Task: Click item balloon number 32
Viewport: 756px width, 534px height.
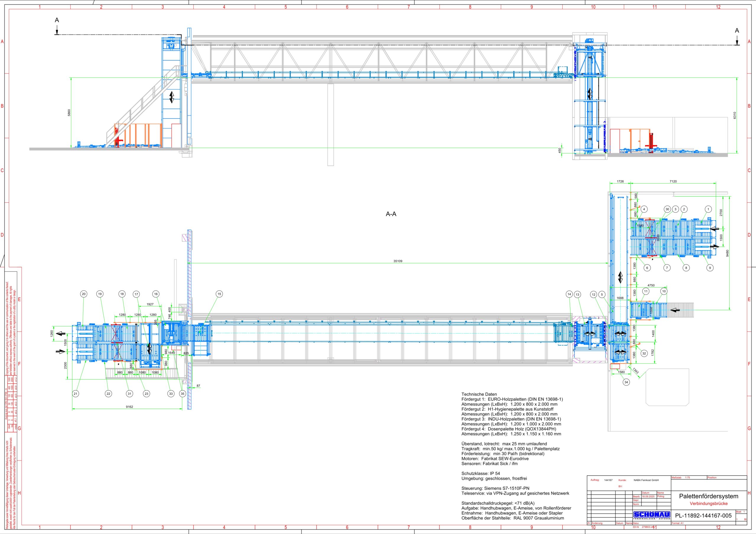Action: [644, 353]
